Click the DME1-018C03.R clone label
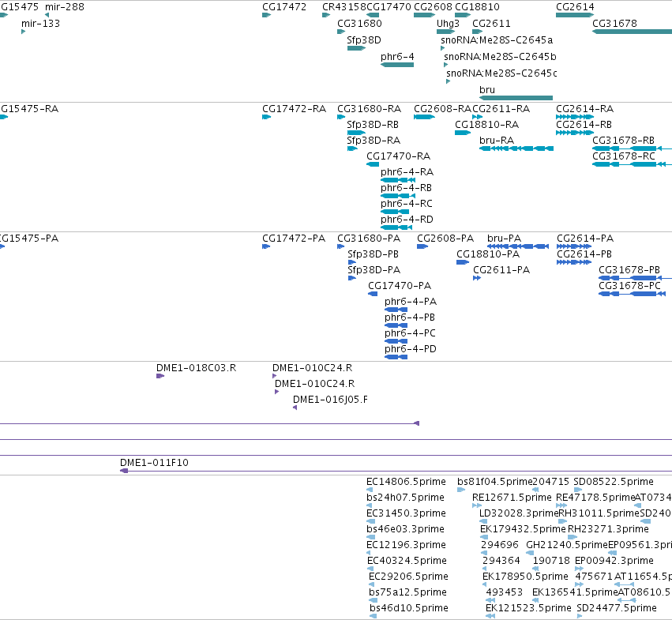 pyautogui.click(x=196, y=368)
